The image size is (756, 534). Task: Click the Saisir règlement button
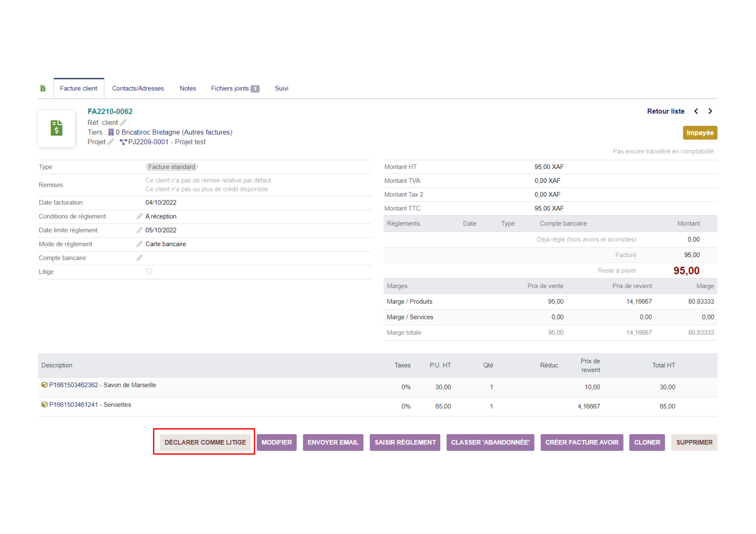[405, 442]
